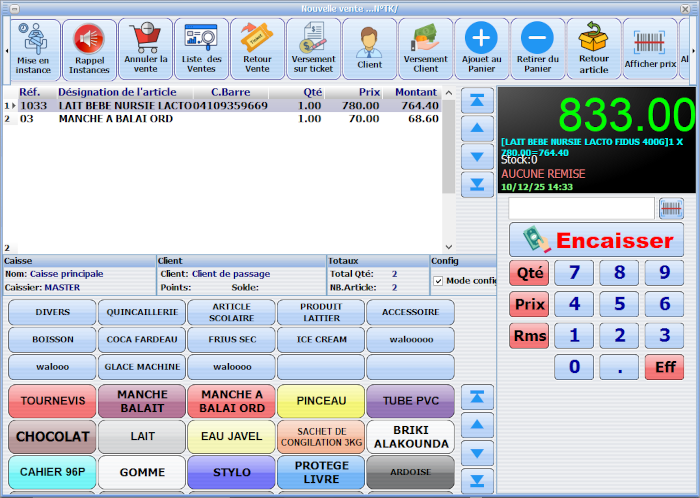Image resolution: width=700 pixels, height=498 pixels.
Task: Toggle the Mode config checkbox
Action: tap(438, 281)
